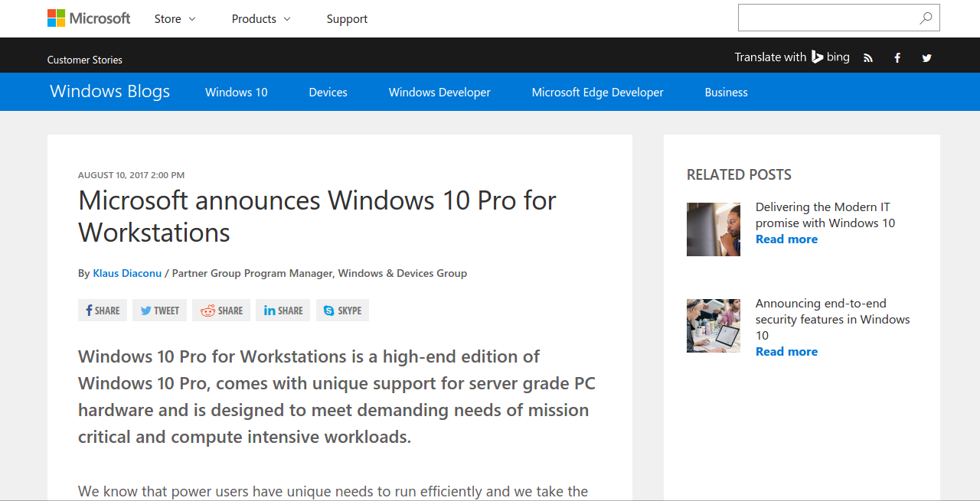Go to Devices blog section
This screenshot has width=980, height=501.
click(328, 92)
